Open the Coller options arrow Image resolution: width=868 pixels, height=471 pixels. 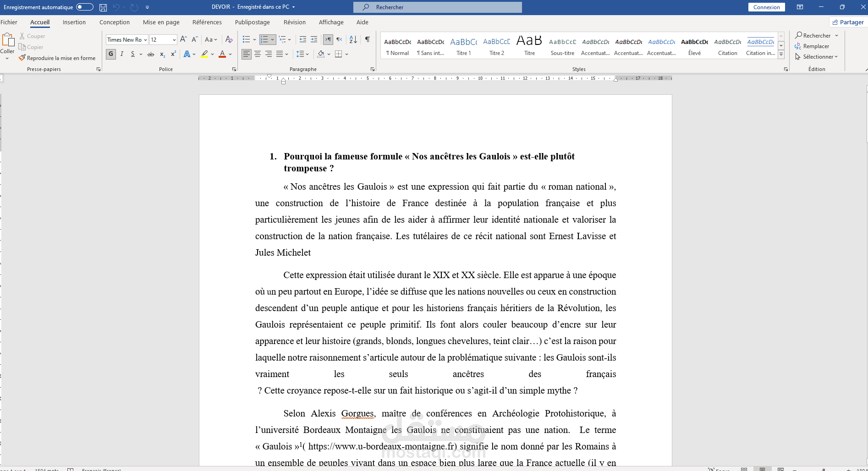(7, 59)
